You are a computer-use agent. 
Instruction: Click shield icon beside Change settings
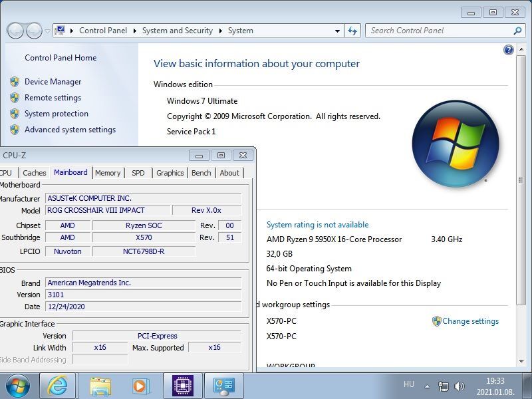coord(436,321)
